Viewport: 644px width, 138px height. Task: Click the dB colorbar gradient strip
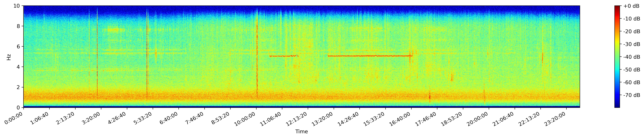[x=617, y=57]
